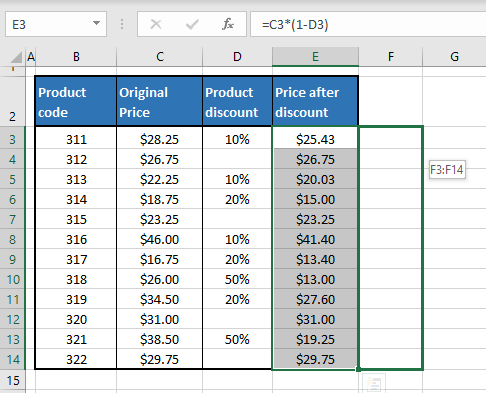Select cell with product code 314
The width and height of the screenshot is (486, 393).
(x=76, y=199)
